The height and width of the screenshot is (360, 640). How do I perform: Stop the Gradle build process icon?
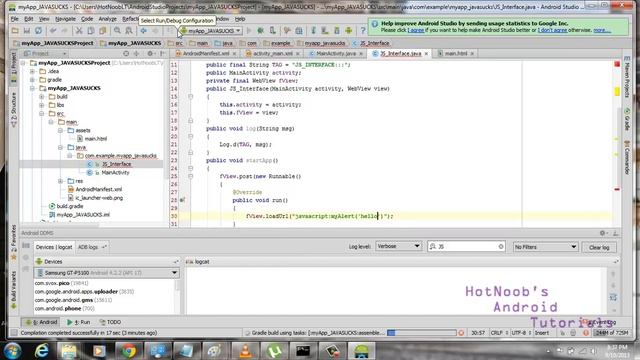(x=461, y=333)
